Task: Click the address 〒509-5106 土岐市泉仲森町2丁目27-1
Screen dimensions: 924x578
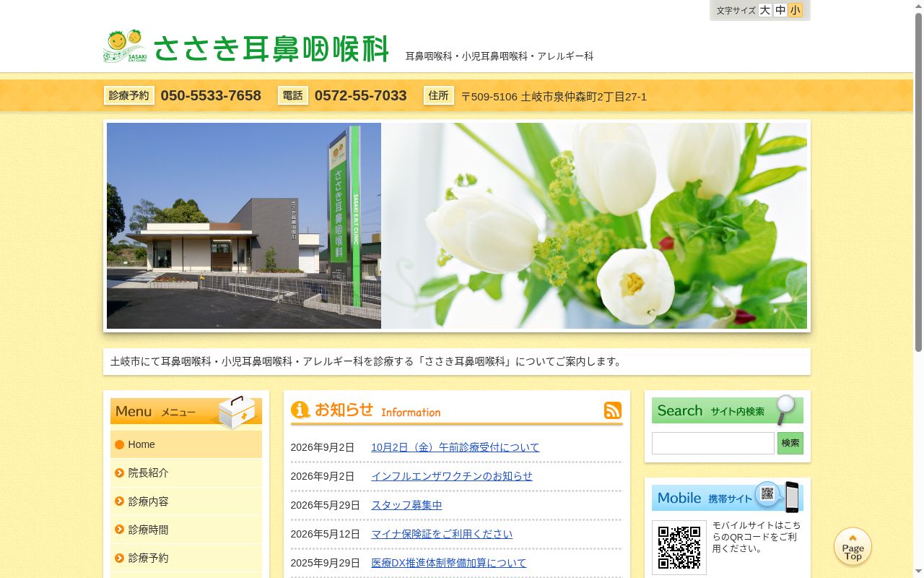Action: tap(554, 97)
